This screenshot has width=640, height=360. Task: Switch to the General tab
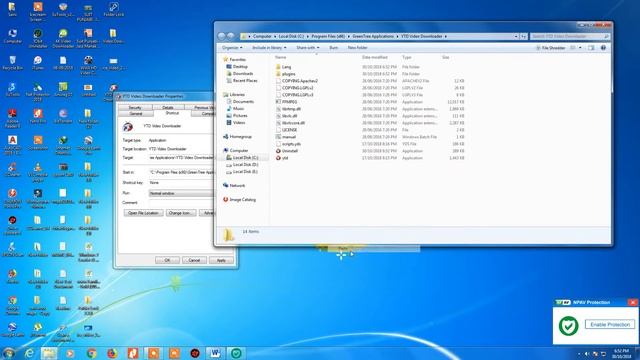(x=136, y=113)
